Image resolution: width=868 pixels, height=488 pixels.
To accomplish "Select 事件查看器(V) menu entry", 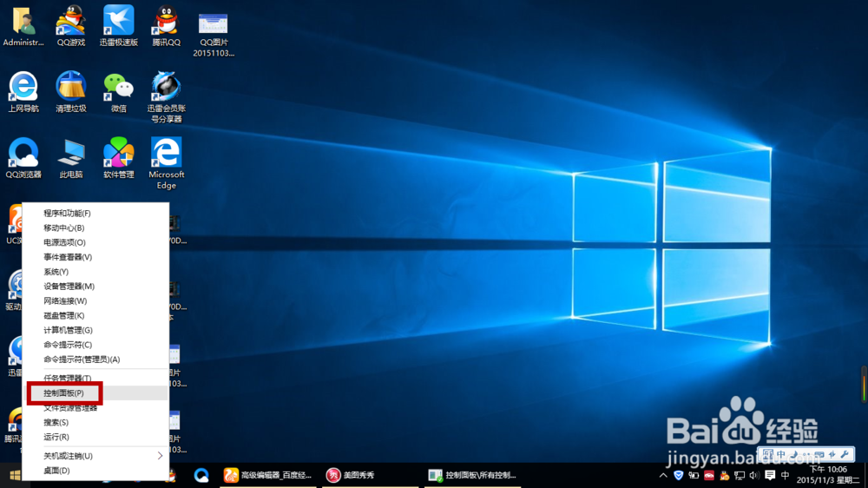I will tap(95, 257).
